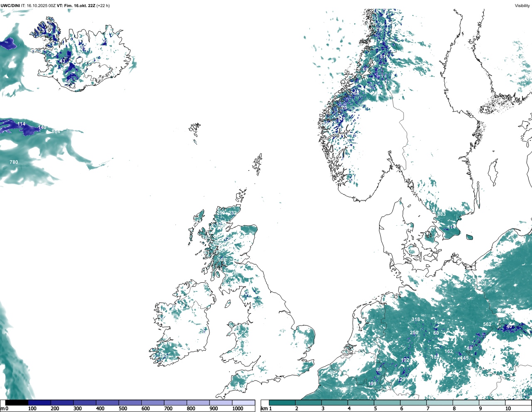This screenshot has height=412, width=532.
Task: Click the 300–400 m legend swatch
Action: coord(85,402)
